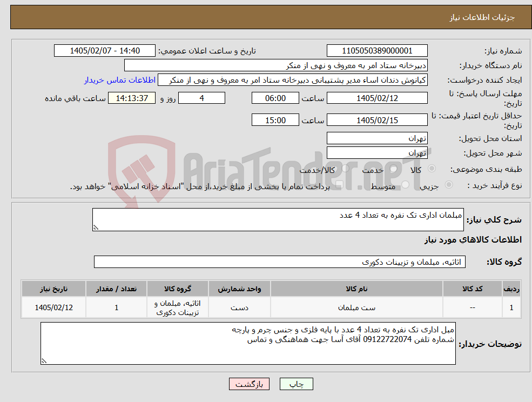
Task: Select the متوسط purchase type radio
Action: [x=405, y=185]
